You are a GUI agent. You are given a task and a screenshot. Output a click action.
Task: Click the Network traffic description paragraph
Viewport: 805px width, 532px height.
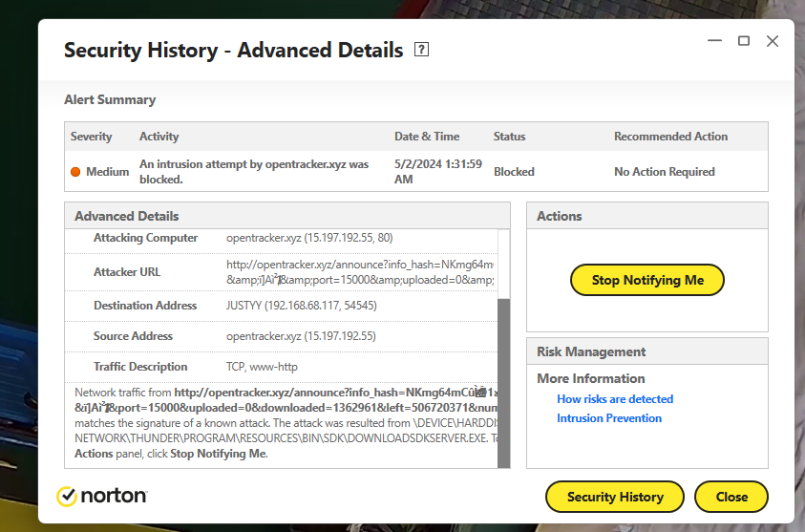point(286,423)
